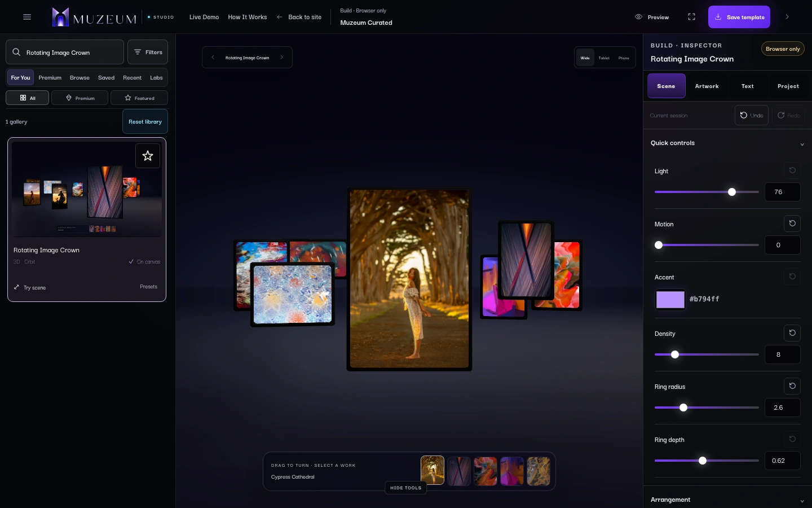
Task: Click the Undo button
Action: (752, 115)
